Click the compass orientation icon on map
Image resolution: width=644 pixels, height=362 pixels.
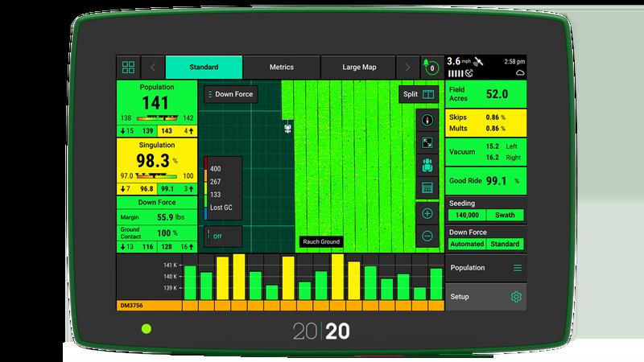pyautogui.click(x=427, y=120)
